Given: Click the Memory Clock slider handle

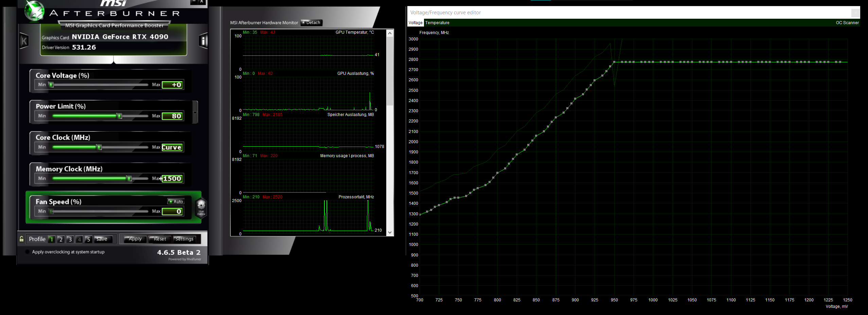Looking at the screenshot, I should pyautogui.click(x=129, y=179).
